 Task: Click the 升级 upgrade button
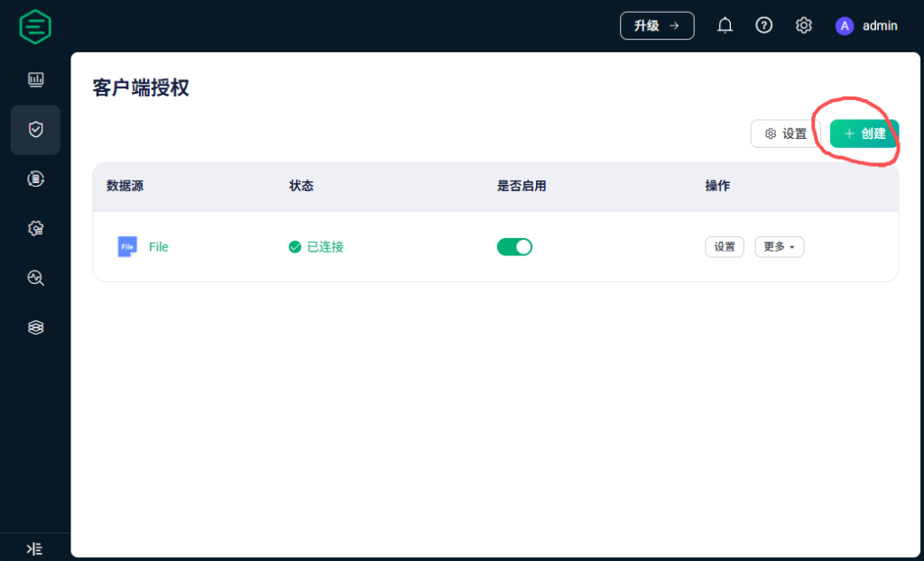pyautogui.click(x=657, y=26)
